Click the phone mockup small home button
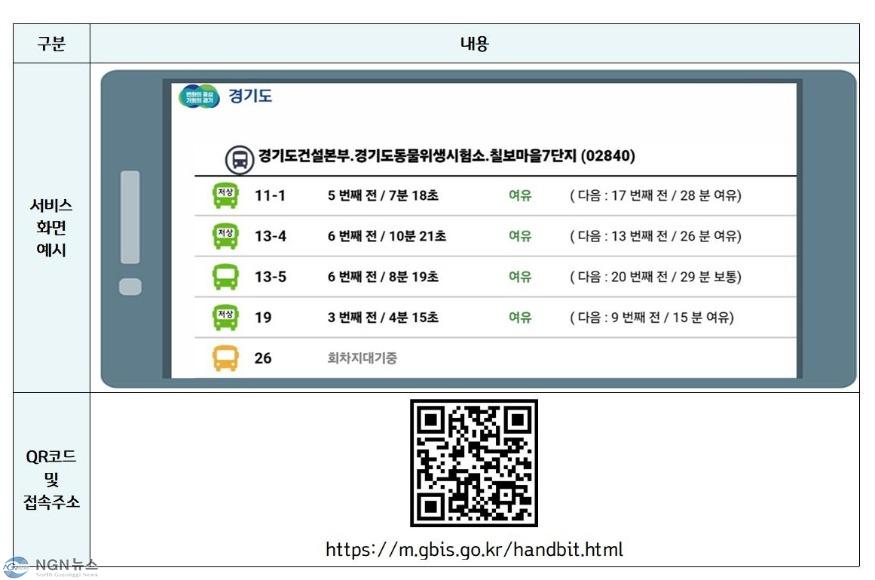This screenshot has height=580, width=875. click(130, 286)
